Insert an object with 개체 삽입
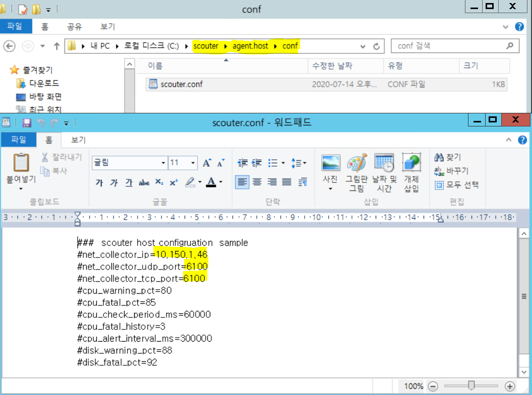This screenshot has height=395, width=532. tap(411, 172)
